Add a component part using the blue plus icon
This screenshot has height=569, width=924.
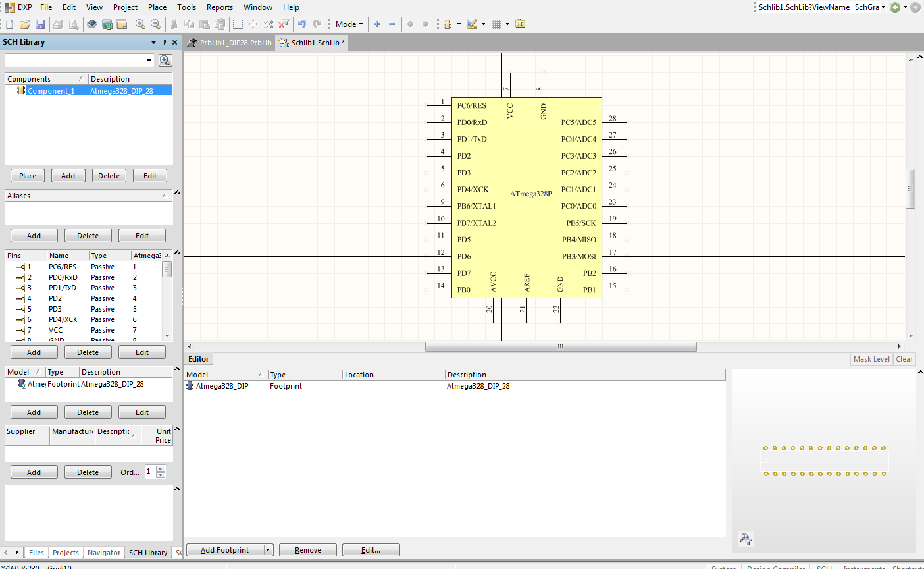[x=377, y=24]
